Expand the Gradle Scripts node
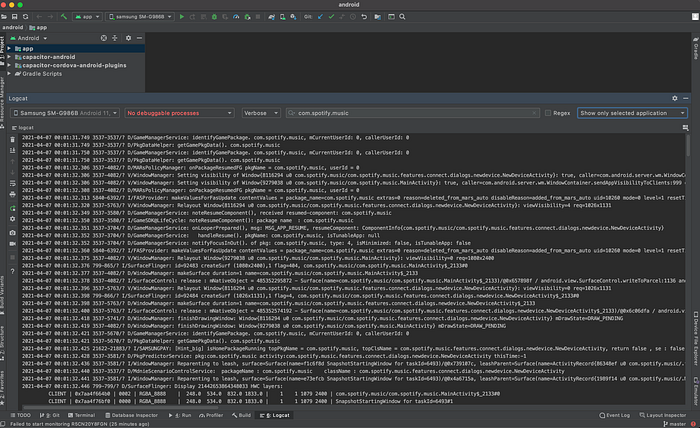Image resolution: width=700 pixels, height=428 pixels. click(9, 74)
